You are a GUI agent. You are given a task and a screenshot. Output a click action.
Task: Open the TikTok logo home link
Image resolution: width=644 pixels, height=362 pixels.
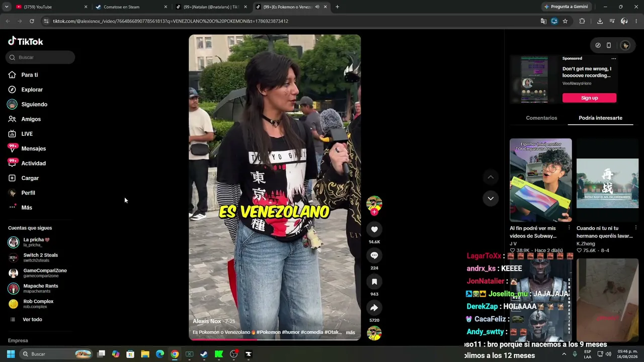point(26,41)
